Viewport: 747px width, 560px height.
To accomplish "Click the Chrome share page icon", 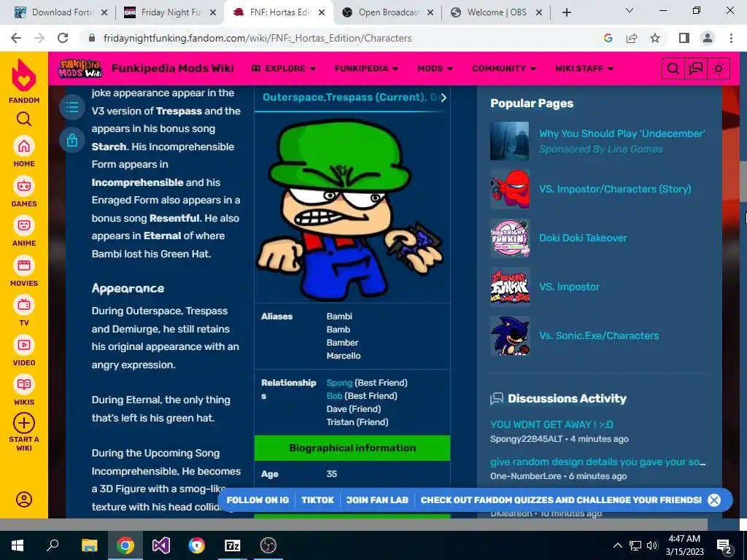I will pos(632,38).
